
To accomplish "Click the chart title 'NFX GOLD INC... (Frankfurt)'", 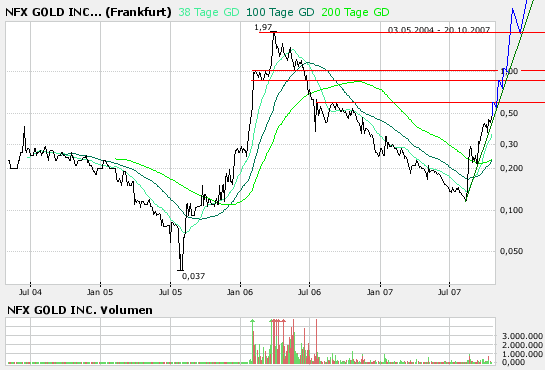I will pos(88,12).
